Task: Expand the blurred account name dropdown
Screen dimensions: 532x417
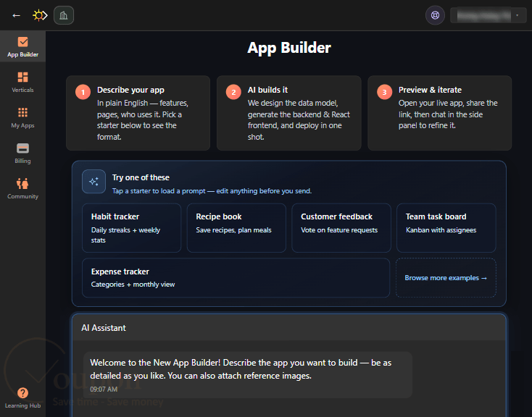Action: 489,15
